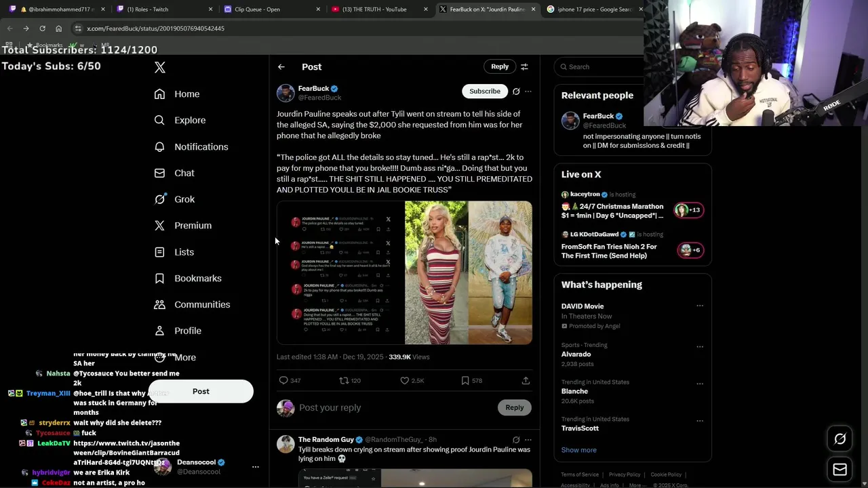This screenshot has height=488, width=868.
Task: Click the browser address bar URL
Action: click(155, 28)
